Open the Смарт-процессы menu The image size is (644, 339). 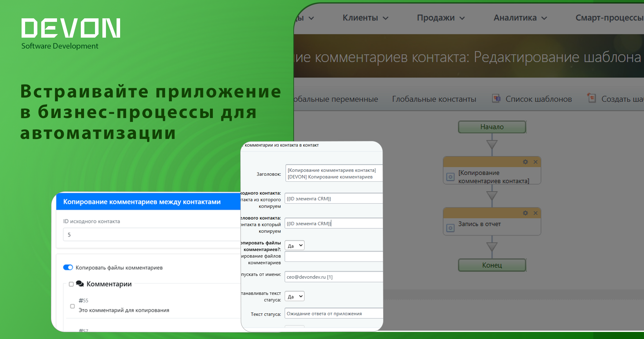(610, 18)
